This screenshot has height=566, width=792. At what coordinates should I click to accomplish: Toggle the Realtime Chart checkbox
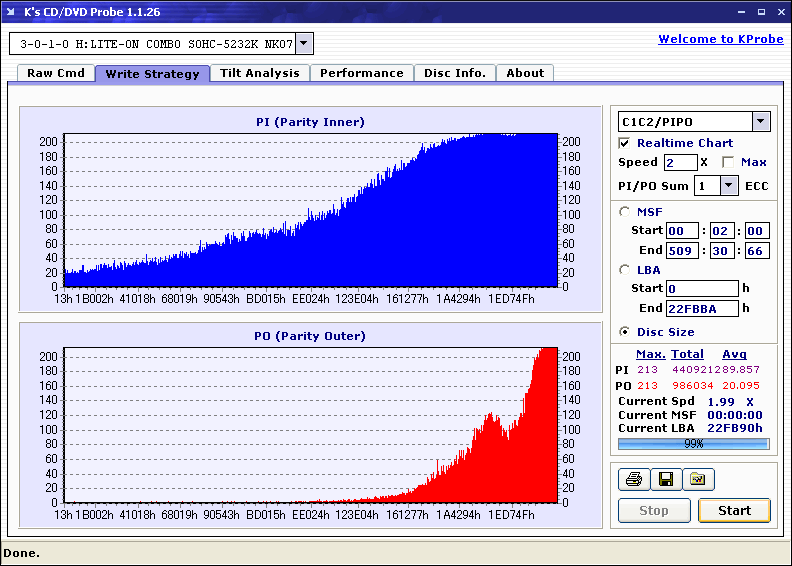(x=624, y=143)
